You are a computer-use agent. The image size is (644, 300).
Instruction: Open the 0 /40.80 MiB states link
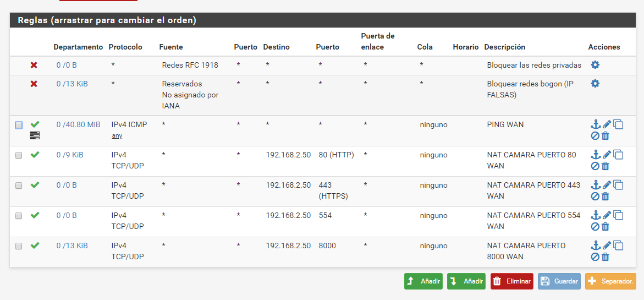pyautogui.click(x=78, y=124)
